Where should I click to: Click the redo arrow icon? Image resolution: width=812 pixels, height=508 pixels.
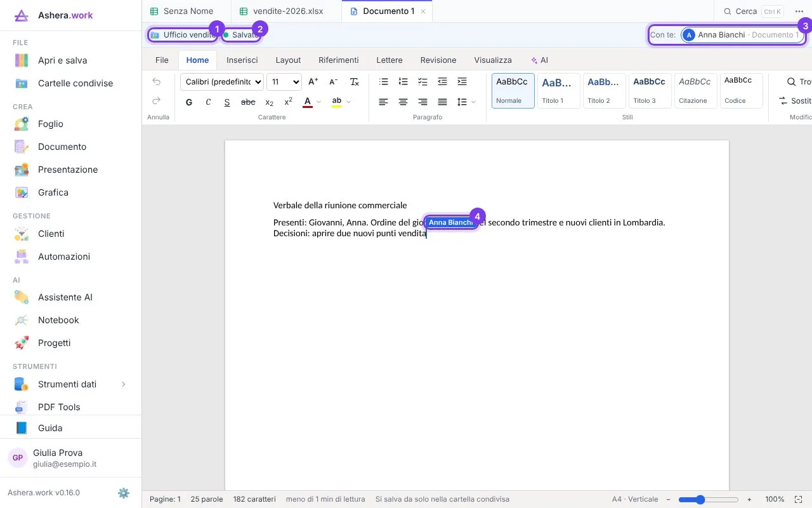[x=157, y=100]
